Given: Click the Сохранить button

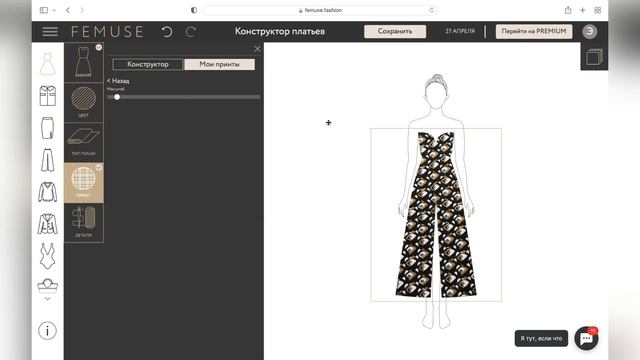Looking at the screenshot, I should click(395, 31).
